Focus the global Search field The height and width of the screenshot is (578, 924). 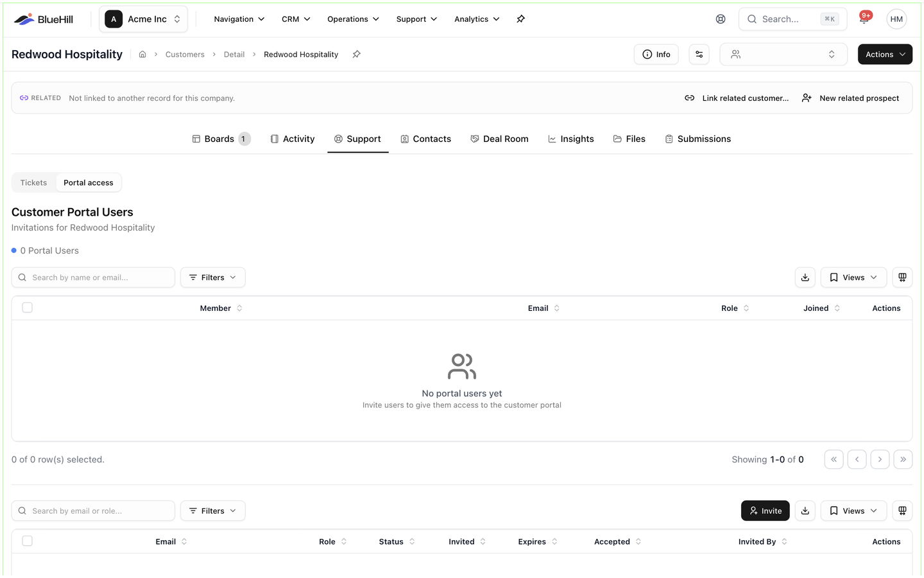point(792,19)
